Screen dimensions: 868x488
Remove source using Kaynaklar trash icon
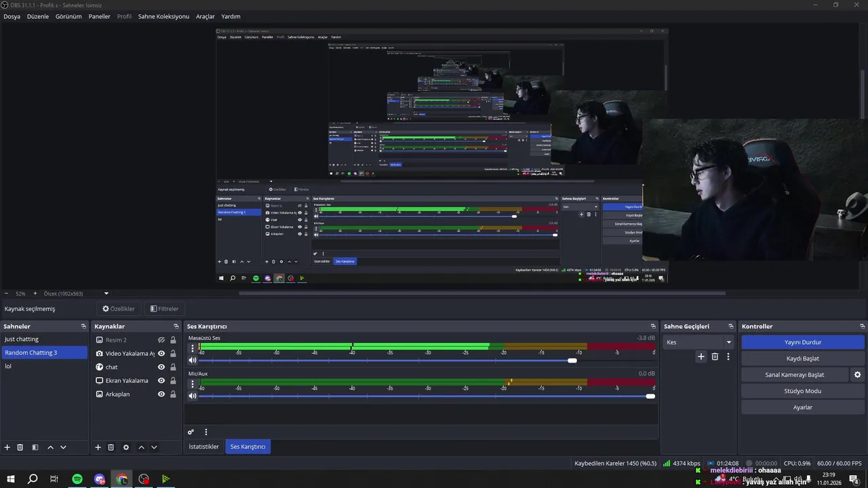tap(111, 447)
